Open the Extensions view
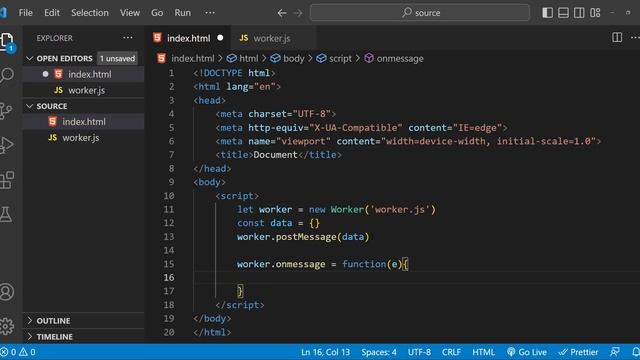640x360 pixels. [x=7, y=180]
